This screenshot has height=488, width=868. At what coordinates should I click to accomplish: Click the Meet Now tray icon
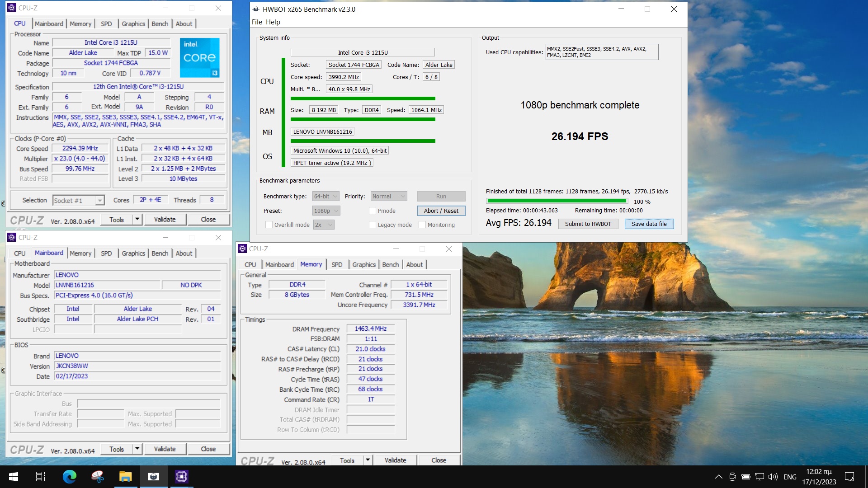coord(732,477)
